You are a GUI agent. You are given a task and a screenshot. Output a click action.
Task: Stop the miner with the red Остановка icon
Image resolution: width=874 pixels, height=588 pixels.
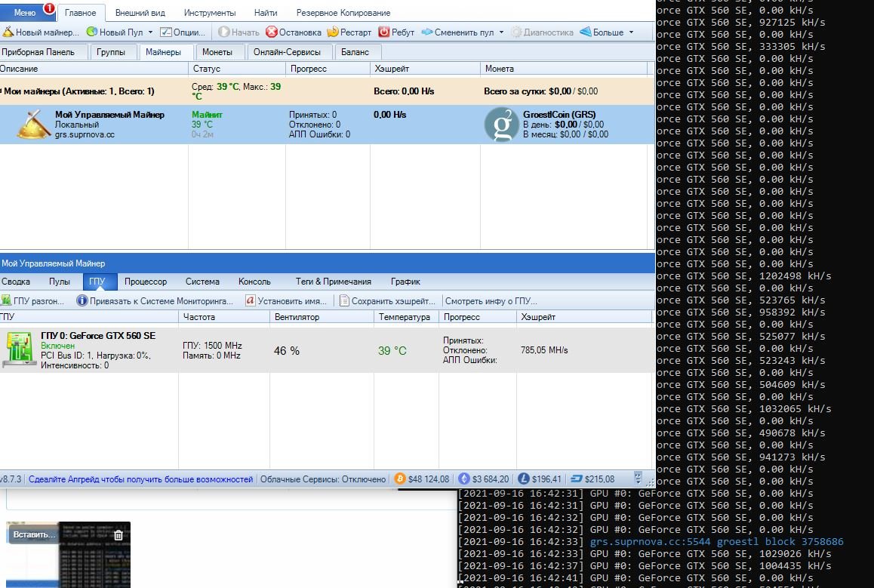(272, 32)
